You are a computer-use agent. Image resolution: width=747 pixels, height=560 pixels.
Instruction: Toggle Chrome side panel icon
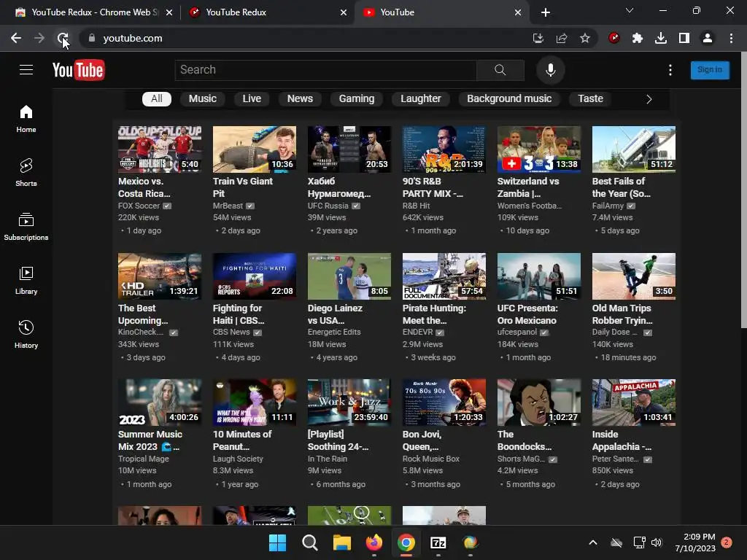click(684, 38)
